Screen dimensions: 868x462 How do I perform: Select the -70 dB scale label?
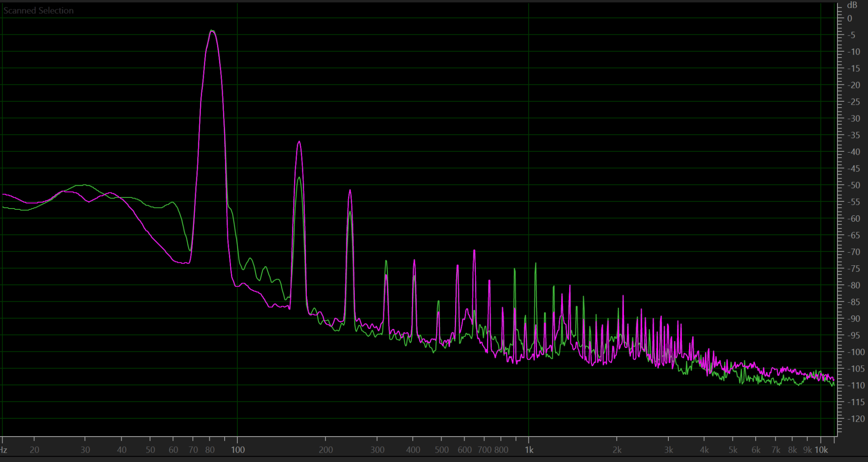(x=854, y=252)
